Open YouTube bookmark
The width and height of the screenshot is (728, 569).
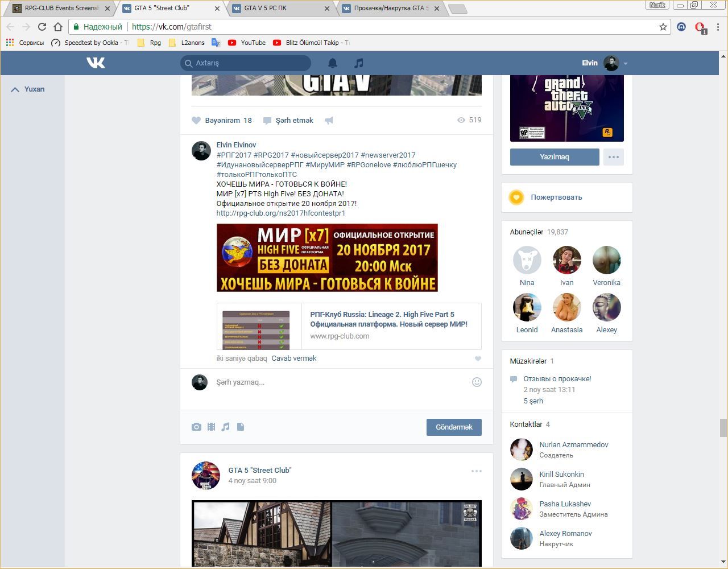246,43
